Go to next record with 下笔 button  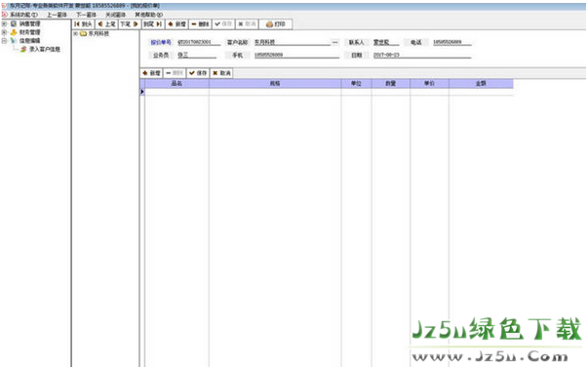pos(130,24)
